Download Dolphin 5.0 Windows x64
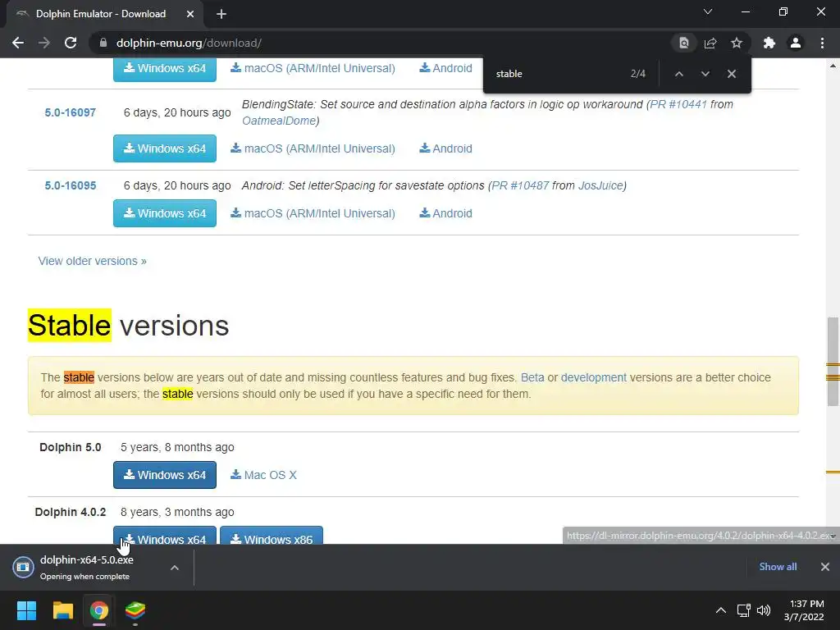Screen dimensions: 840x630 (x=164, y=475)
